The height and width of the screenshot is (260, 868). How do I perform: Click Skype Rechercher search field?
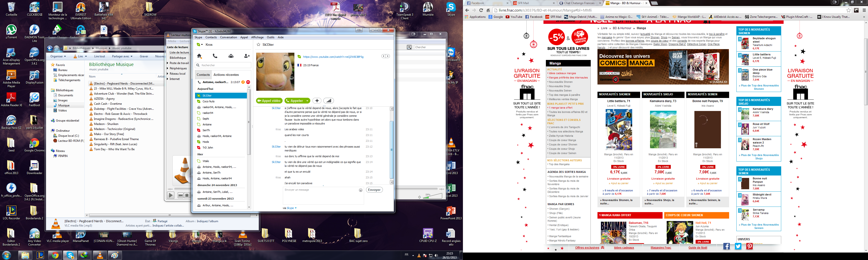[x=223, y=65]
